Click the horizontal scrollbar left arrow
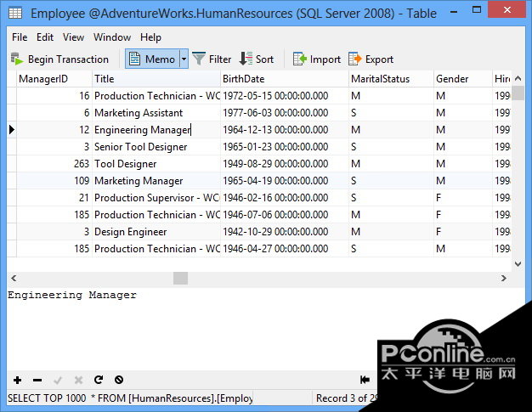 tap(14, 279)
